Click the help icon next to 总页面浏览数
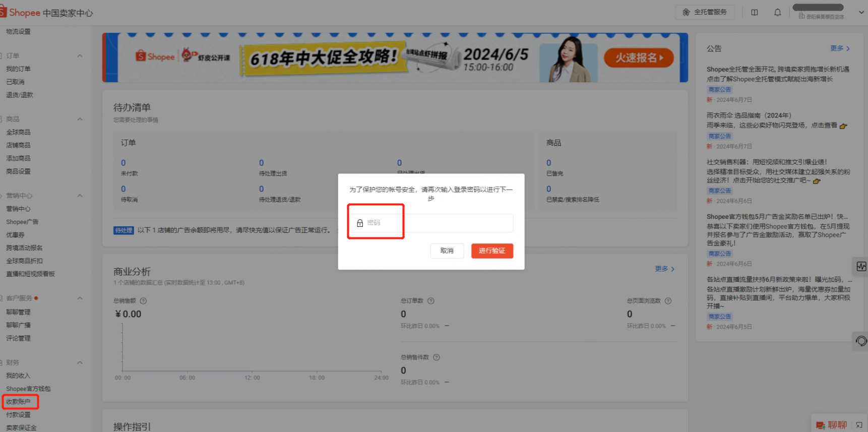 click(668, 301)
